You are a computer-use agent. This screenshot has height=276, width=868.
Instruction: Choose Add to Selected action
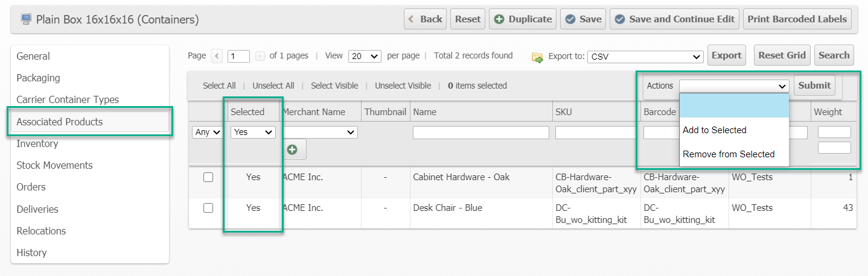tap(714, 130)
